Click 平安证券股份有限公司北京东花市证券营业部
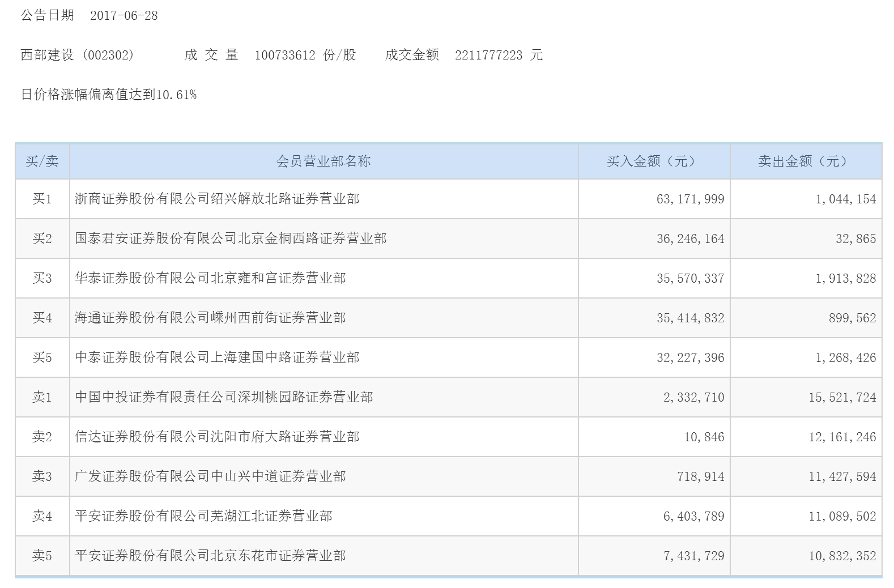894x588 pixels. click(210, 556)
